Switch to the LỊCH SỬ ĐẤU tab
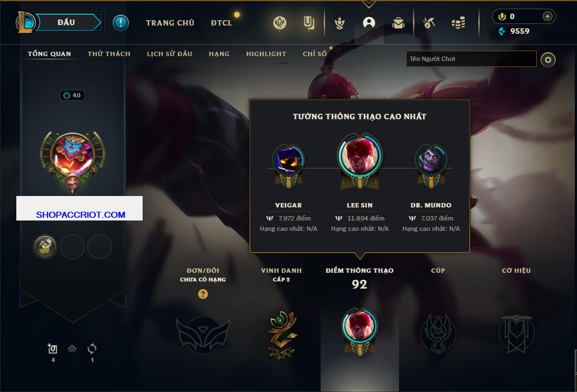This screenshot has width=577, height=392. tap(169, 54)
